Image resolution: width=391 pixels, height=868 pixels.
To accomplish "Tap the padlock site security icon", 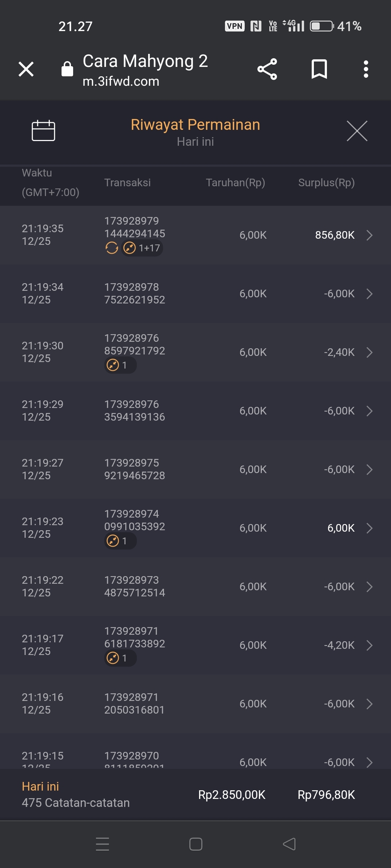I will [67, 69].
